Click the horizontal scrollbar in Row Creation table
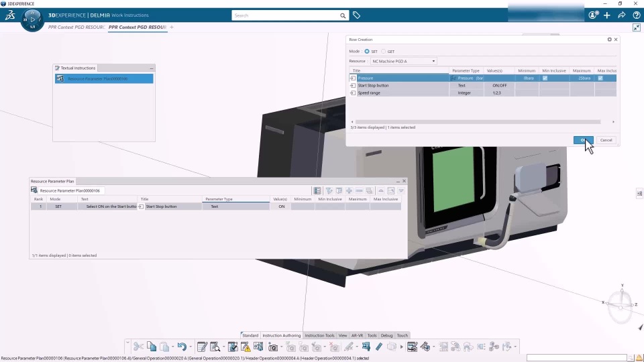This screenshot has height=362, width=644. 478,122
